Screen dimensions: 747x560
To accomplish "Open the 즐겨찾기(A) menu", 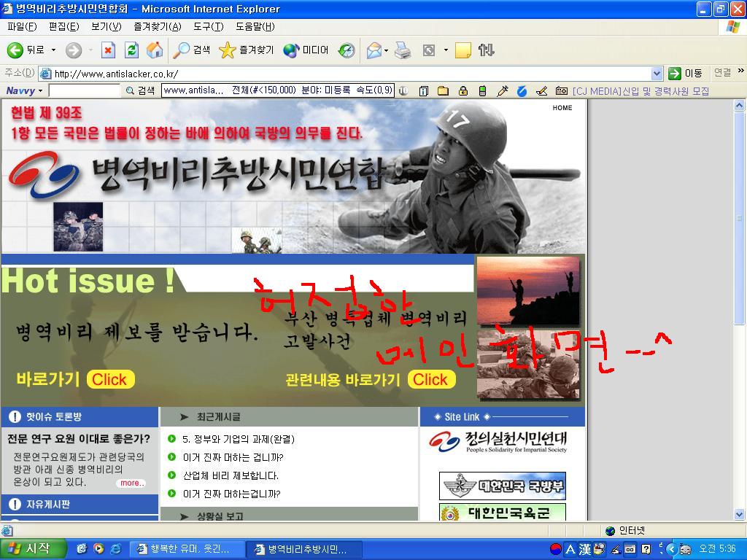I will (158, 27).
